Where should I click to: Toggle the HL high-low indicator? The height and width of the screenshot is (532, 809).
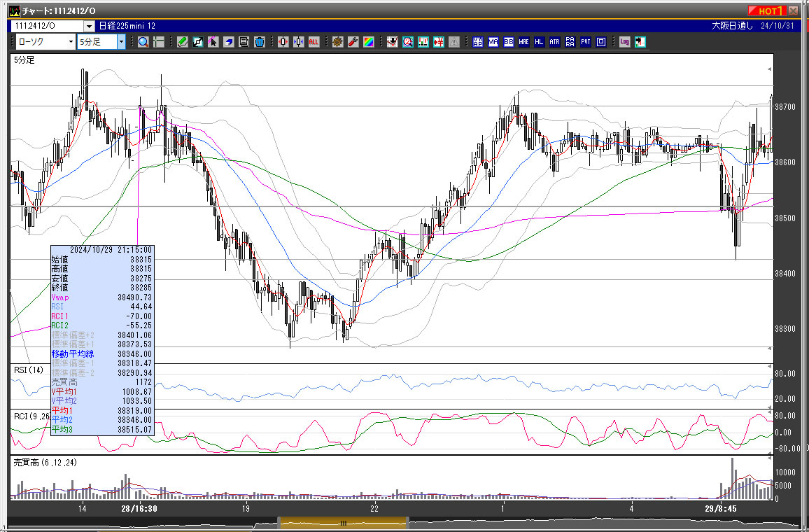(539, 42)
